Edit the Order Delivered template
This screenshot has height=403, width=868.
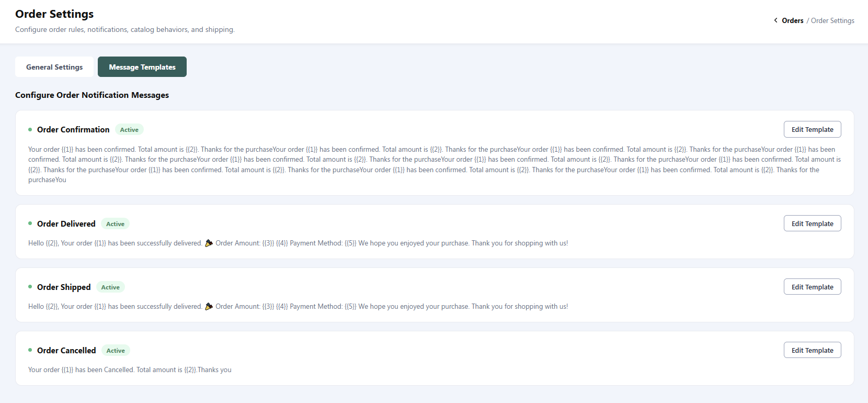coord(812,223)
